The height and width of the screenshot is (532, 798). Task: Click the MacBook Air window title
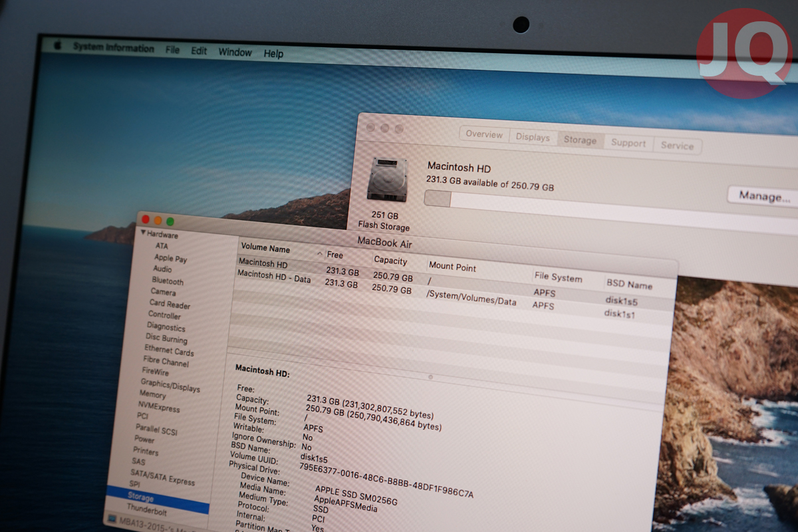pyautogui.click(x=385, y=242)
